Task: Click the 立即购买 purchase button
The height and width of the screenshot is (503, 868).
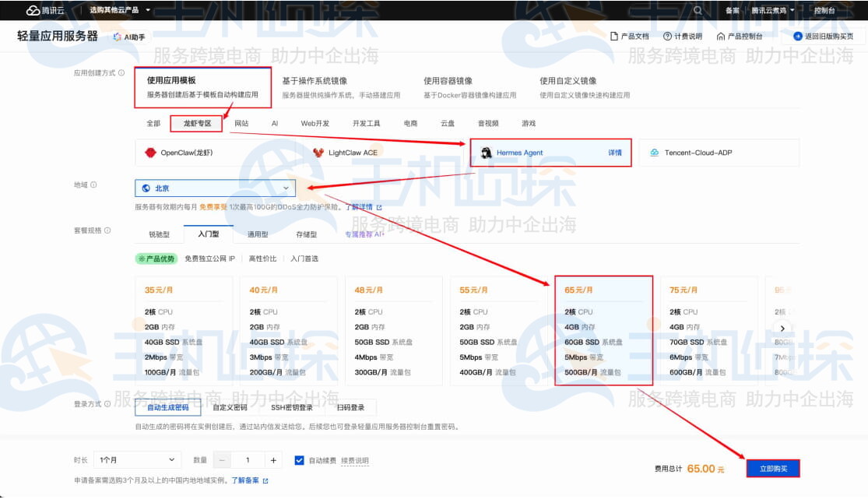Action: 772,468
